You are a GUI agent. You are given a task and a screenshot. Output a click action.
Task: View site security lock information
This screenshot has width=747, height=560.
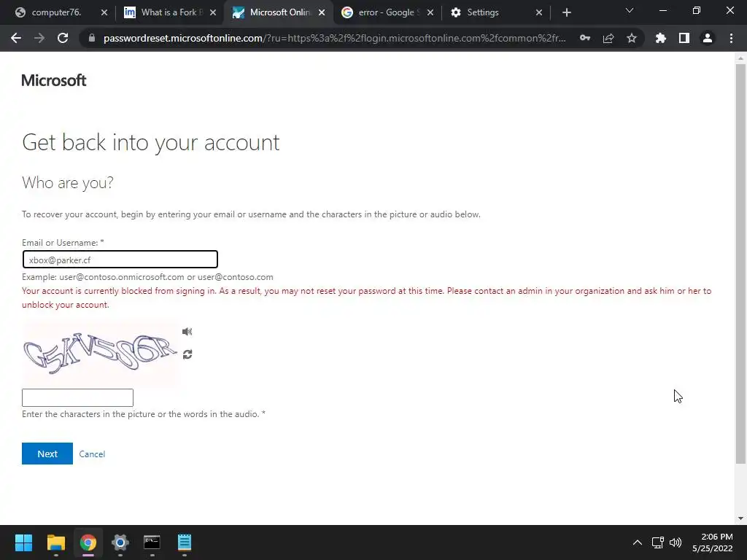(92, 38)
